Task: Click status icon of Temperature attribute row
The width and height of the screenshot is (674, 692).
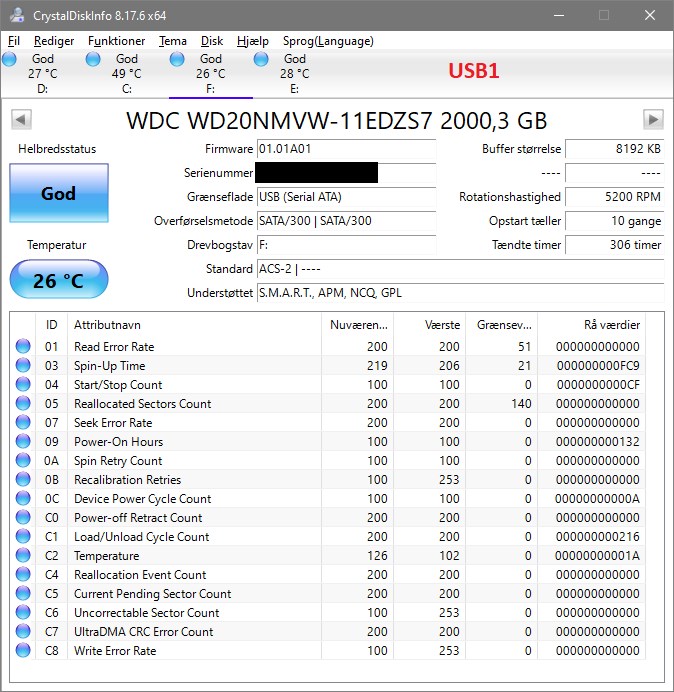Action: pos(23,555)
